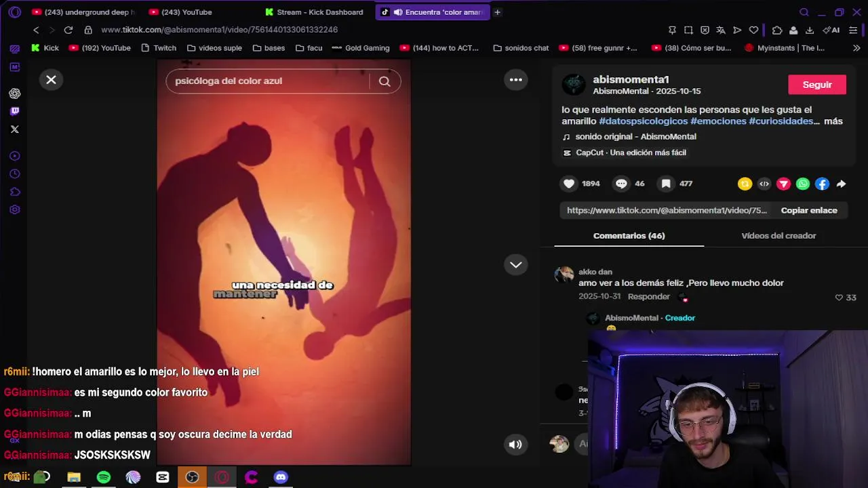Share the video to Facebook
This screenshot has height=488, width=868.
(822, 184)
